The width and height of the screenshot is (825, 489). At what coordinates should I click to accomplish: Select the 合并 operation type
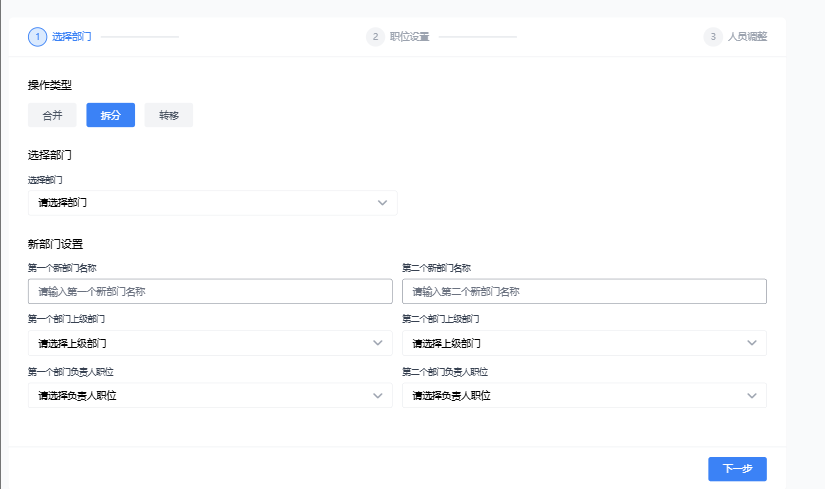coord(52,115)
